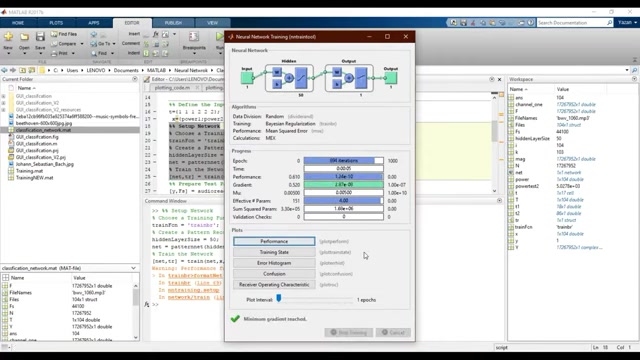Viewport: 640px width, 360px height.
Task: Click the trainbr formatNet warning link
Action: (x=196, y=276)
